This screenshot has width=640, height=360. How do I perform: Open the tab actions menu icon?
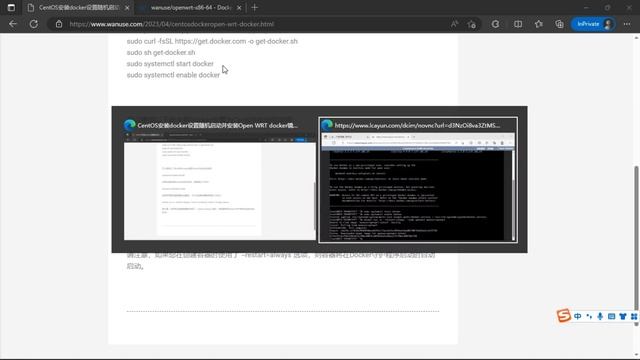click(x=11, y=7)
